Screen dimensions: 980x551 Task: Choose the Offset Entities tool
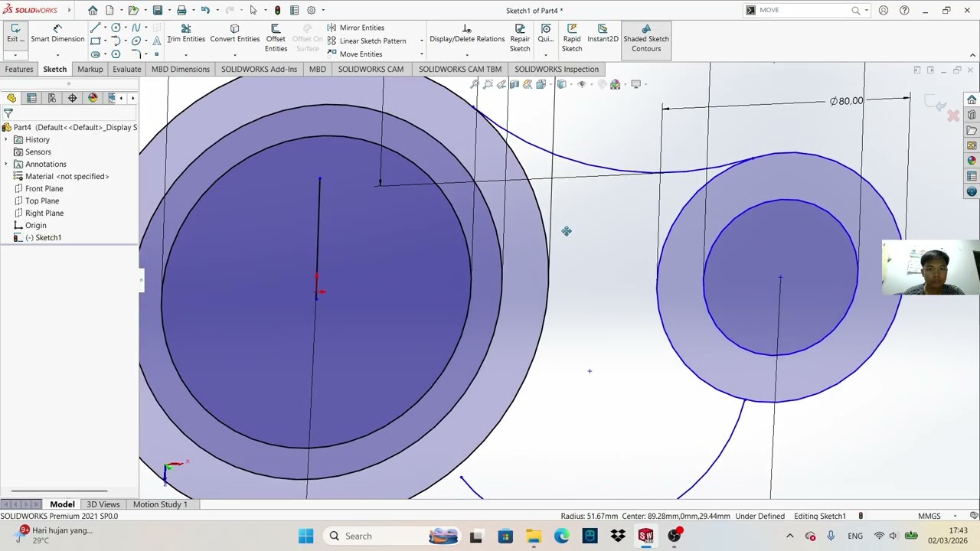276,38
